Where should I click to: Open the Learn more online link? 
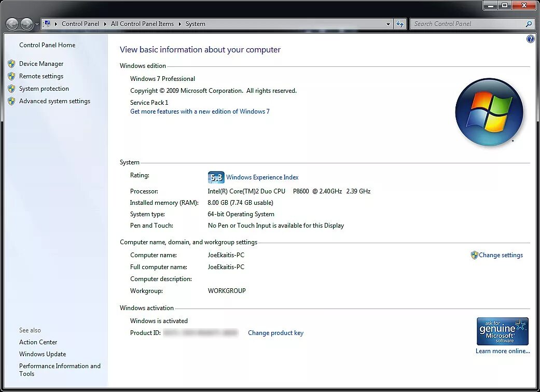[x=503, y=351]
